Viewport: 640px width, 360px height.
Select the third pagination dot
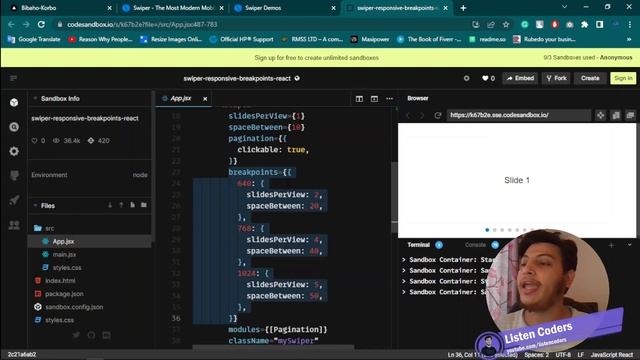pos(502,230)
